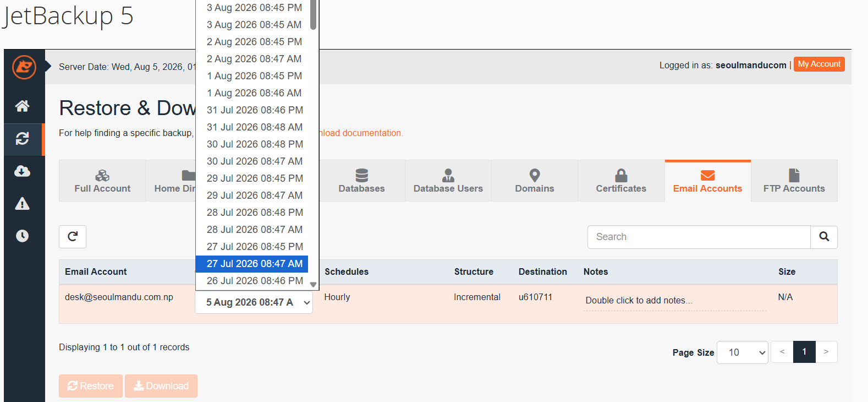Choose backup 29 Jul 2026 08:47 AM
This screenshot has height=402, width=868.
coord(252,195)
